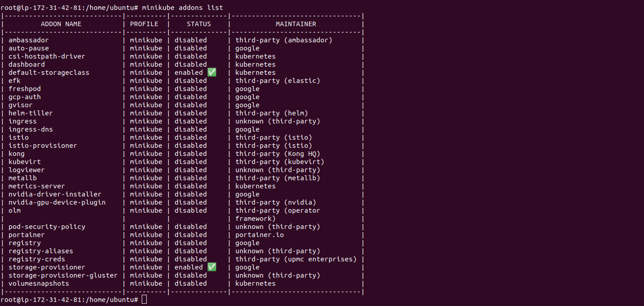The width and height of the screenshot is (644, 306).
Task: Click the PROFILE column header
Action: coord(144,24)
